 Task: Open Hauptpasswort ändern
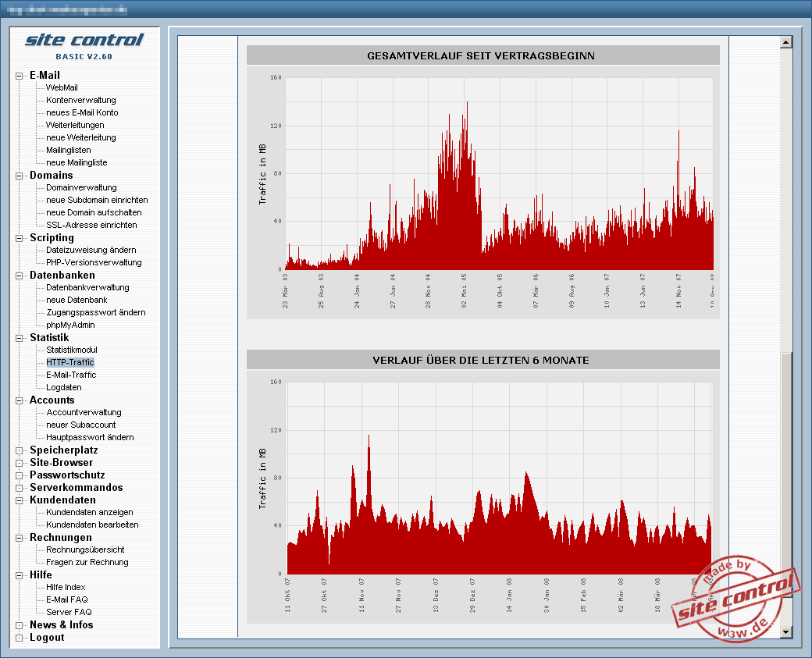pos(90,437)
